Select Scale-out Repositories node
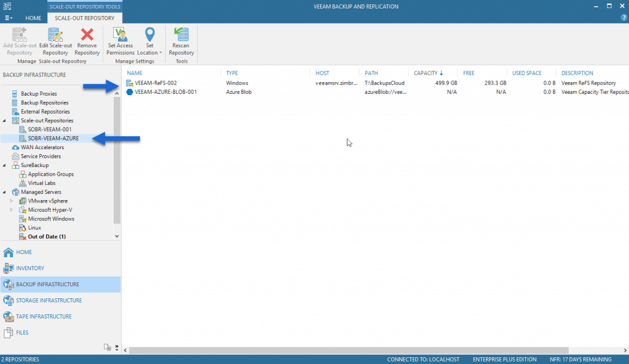This screenshot has width=629, height=364. click(x=47, y=121)
